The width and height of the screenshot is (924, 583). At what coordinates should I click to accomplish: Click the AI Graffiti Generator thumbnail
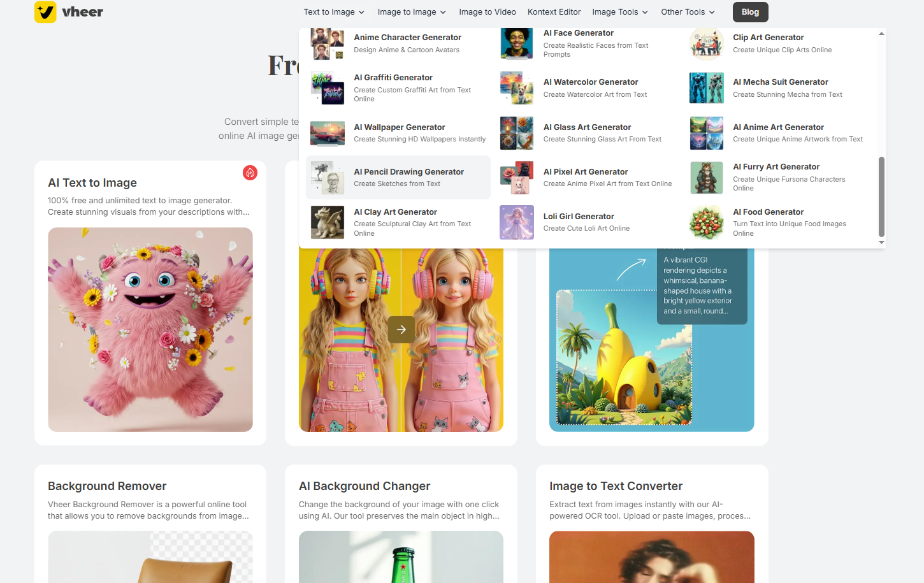pyautogui.click(x=328, y=88)
